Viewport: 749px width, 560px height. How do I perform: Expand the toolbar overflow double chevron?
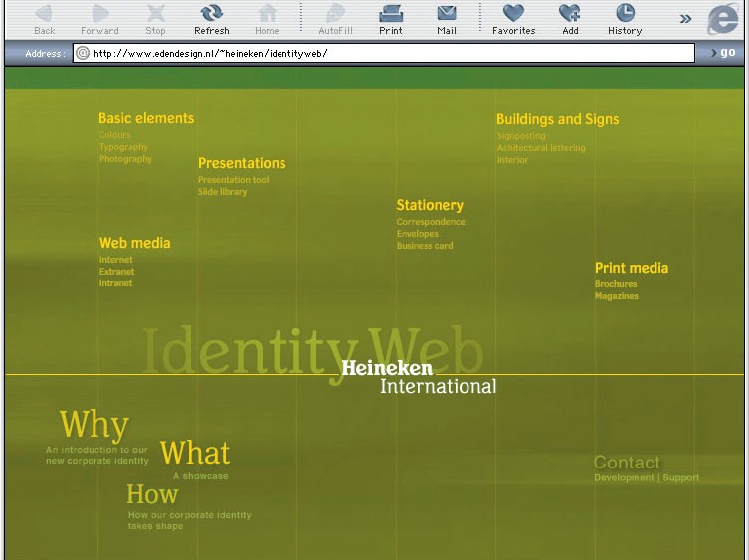[x=685, y=19]
